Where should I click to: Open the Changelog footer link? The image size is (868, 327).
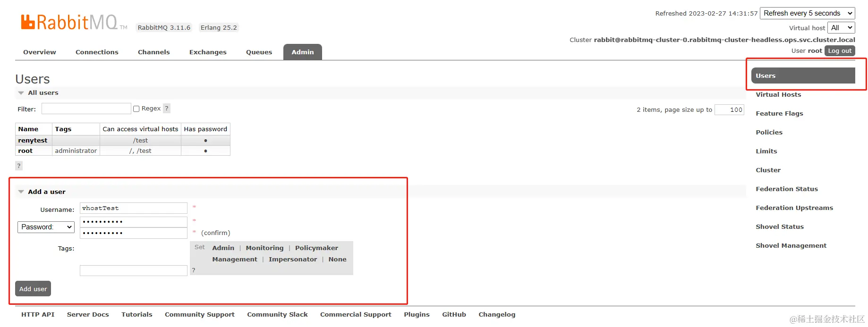click(x=497, y=315)
